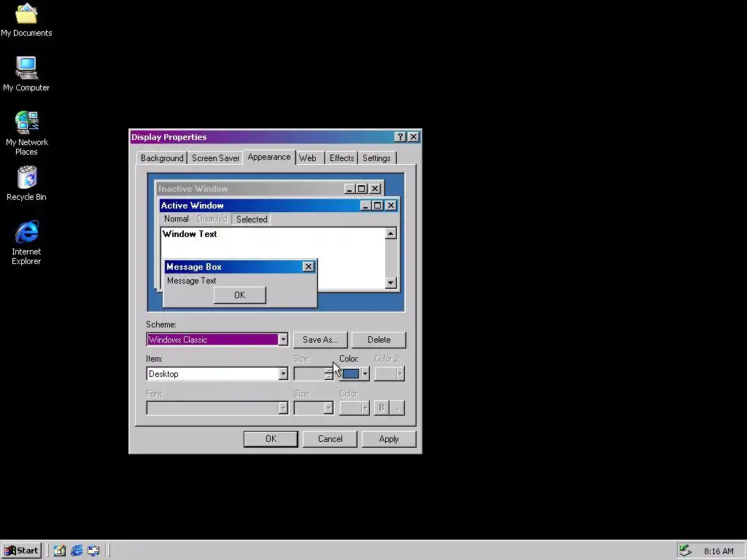This screenshot has width=747, height=560.
Task: Switch to the Screen Saver tab
Action: 215,158
